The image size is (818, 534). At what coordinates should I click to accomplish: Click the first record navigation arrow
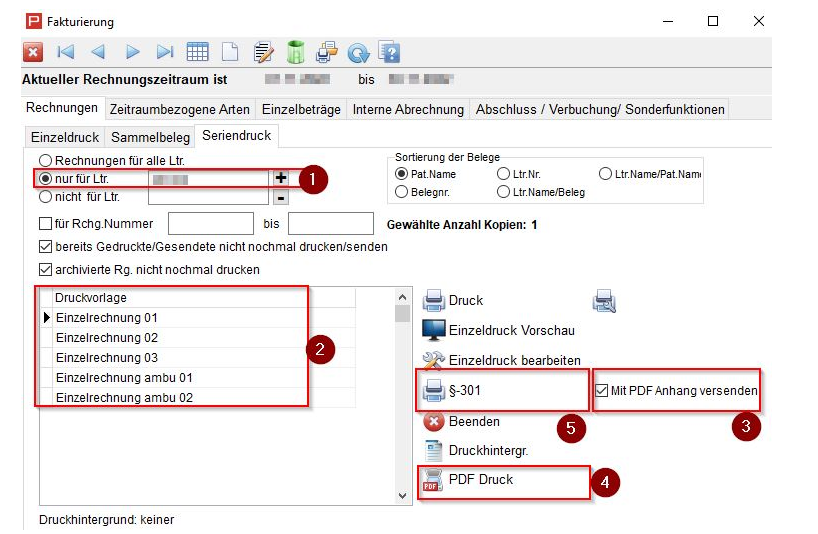pos(65,52)
